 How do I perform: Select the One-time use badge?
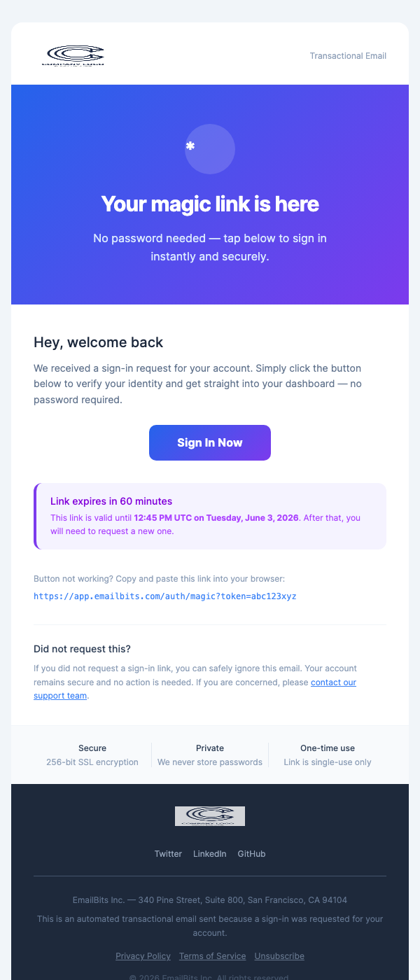click(x=327, y=755)
